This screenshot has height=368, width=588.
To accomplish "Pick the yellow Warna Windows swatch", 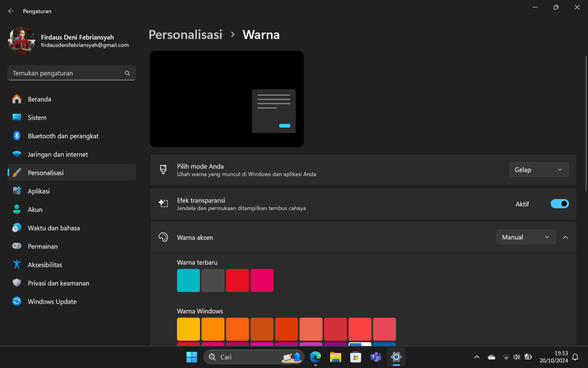I will pos(188,328).
